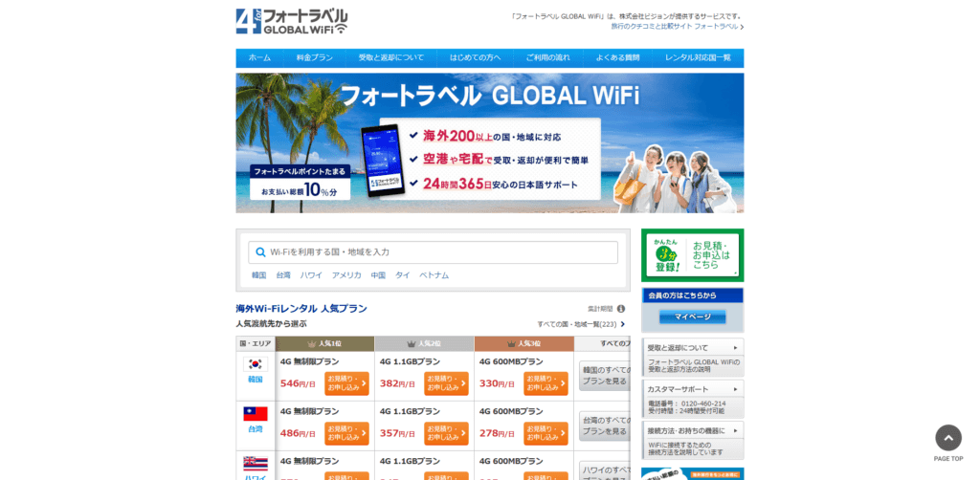This screenshot has height=480, width=980.
Task: Open 受取と返却について in the navigation bar
Action: coord(391,58)
